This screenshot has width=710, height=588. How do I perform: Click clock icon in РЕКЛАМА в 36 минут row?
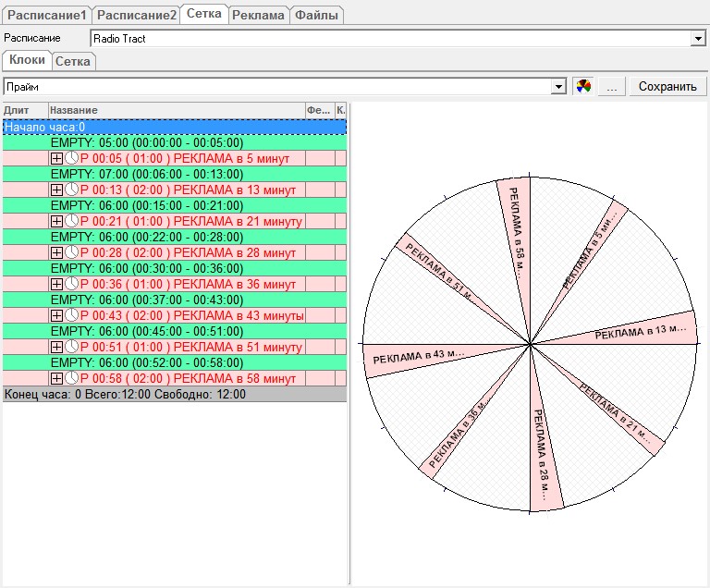[x=71, y=284]
